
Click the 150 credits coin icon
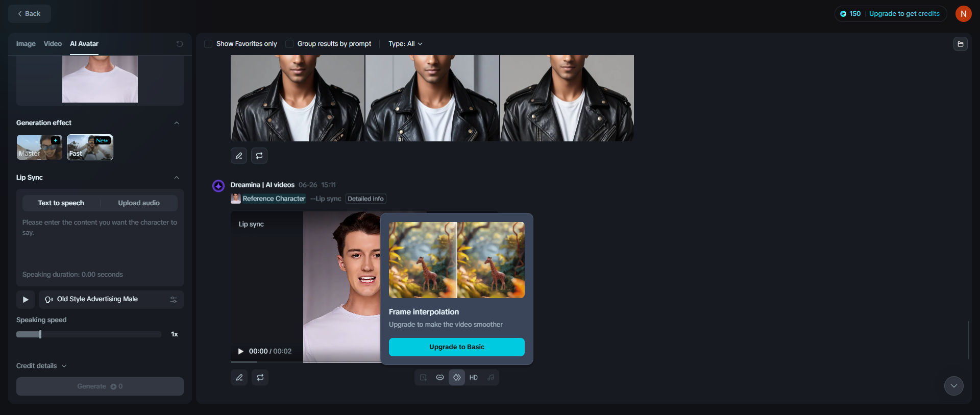coord(843,14)
